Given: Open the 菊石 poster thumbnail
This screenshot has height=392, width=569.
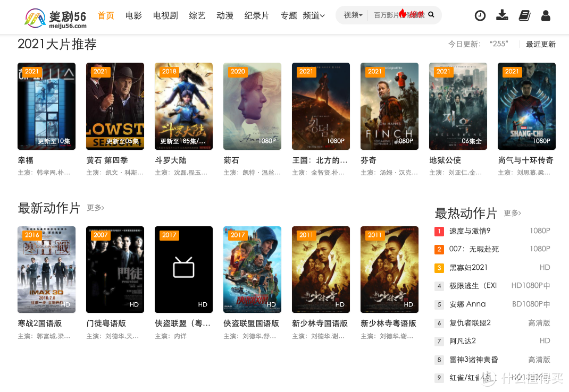Looking at the screenshot, I should pos(252,106).
